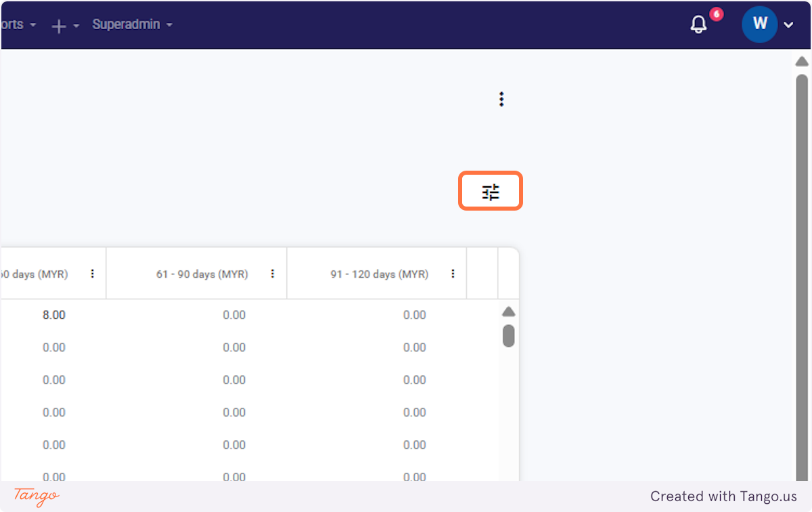Image resolution: width=812 pixels, height=512 pixels.
Task: Open the W user avatar menu
Action: coord(759,24)
